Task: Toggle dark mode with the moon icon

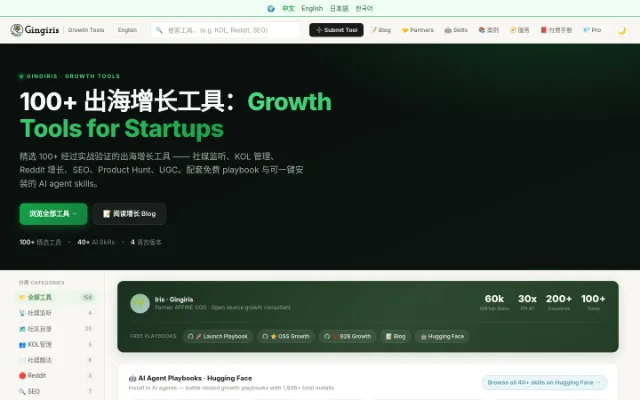Action: pyautogui.click(x=622, y=30)
